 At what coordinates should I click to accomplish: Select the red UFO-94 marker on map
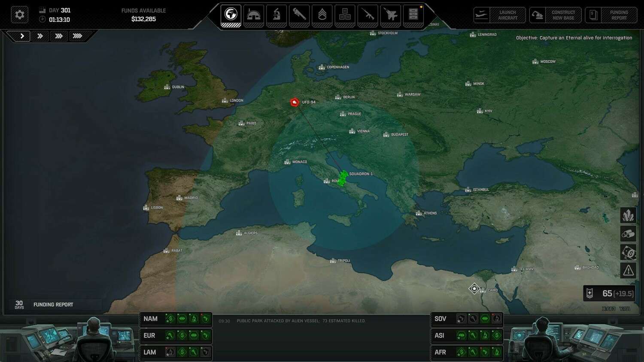[x=295, y=102]
